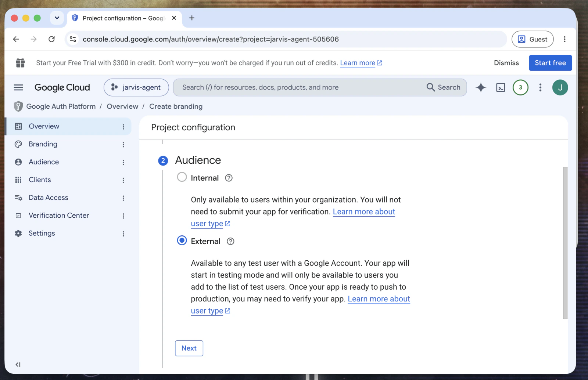Click the Google Auth Platform breadcrumb
Viewport: 588px width, 380px height.
coord(61,106)
